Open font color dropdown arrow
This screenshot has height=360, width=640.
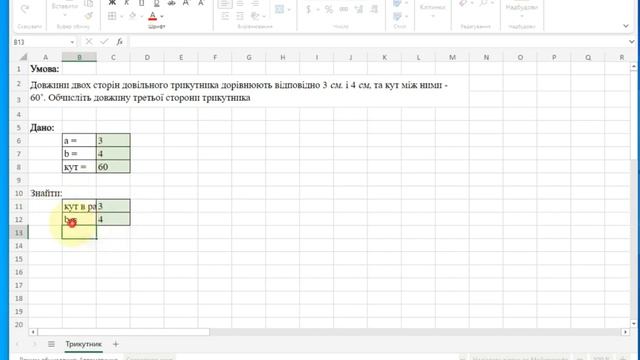pyautogui.click(x=162, y=16)
